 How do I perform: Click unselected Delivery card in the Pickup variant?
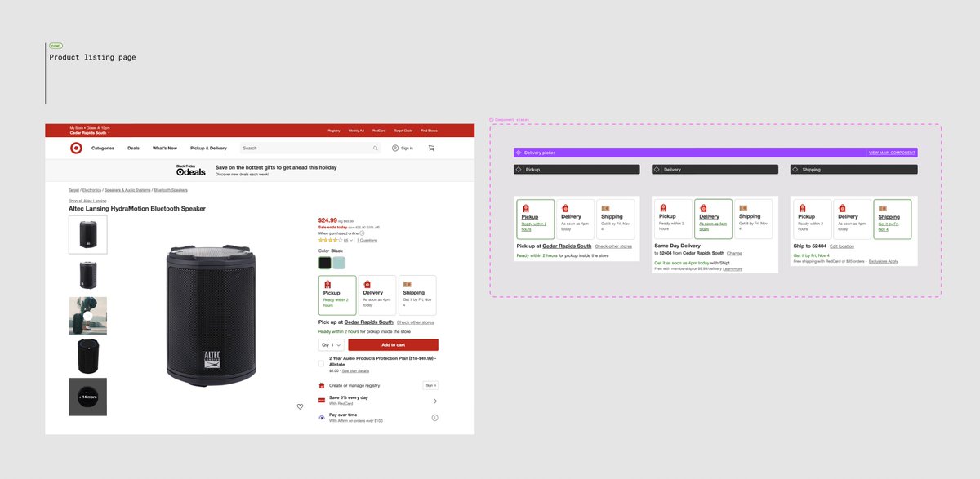tap(576, 219)
